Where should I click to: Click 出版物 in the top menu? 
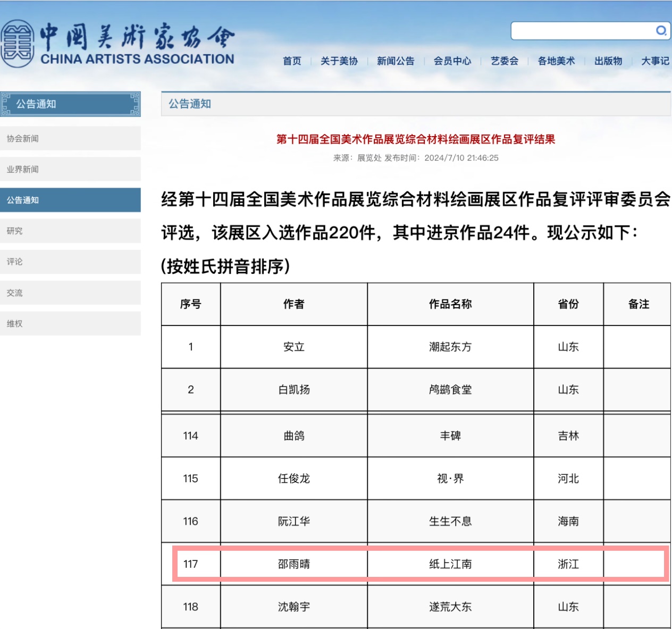pyautogui.click(x=608, y=61)
